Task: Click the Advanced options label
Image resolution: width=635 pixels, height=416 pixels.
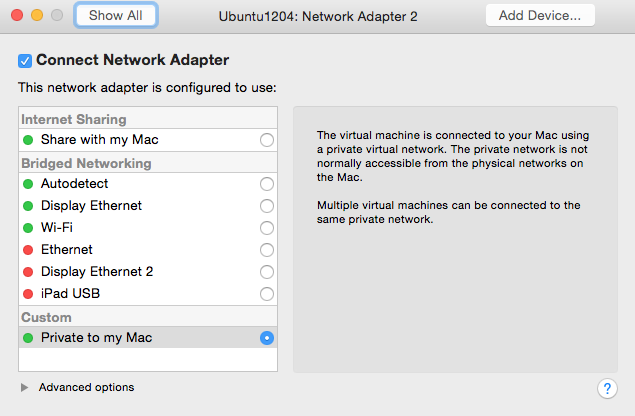Action: point(86,387)
